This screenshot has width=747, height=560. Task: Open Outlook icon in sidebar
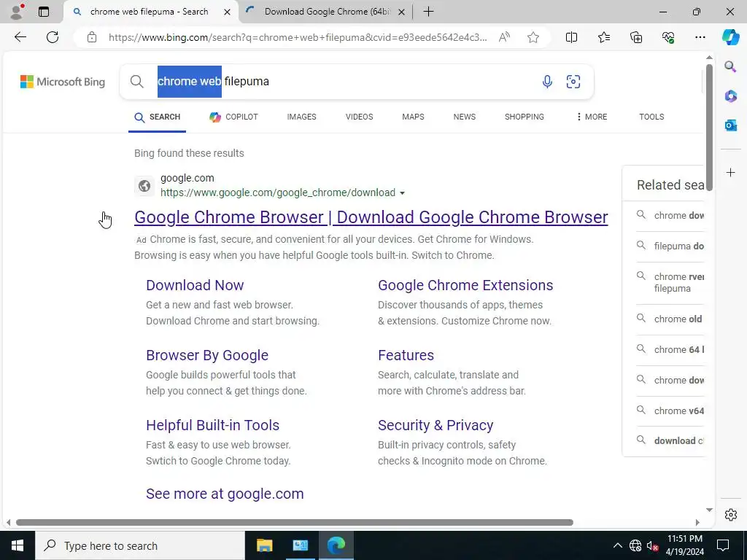[x=730, y=125]
